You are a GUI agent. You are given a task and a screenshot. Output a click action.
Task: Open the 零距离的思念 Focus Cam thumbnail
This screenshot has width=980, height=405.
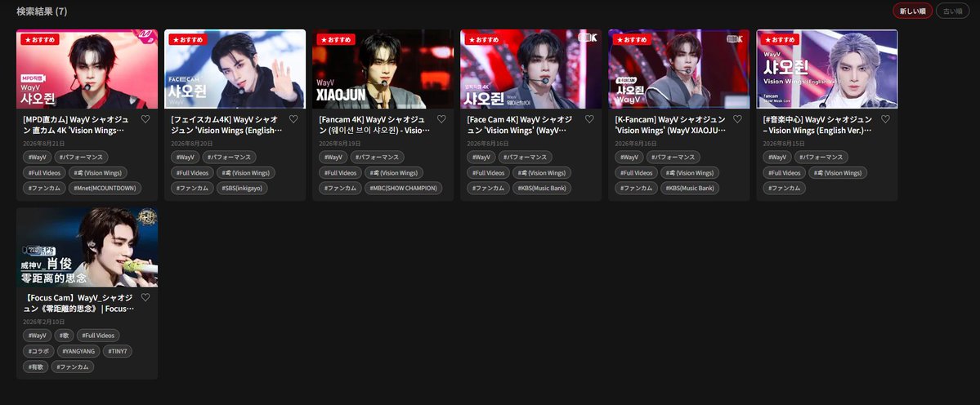(x=87, y=247)
